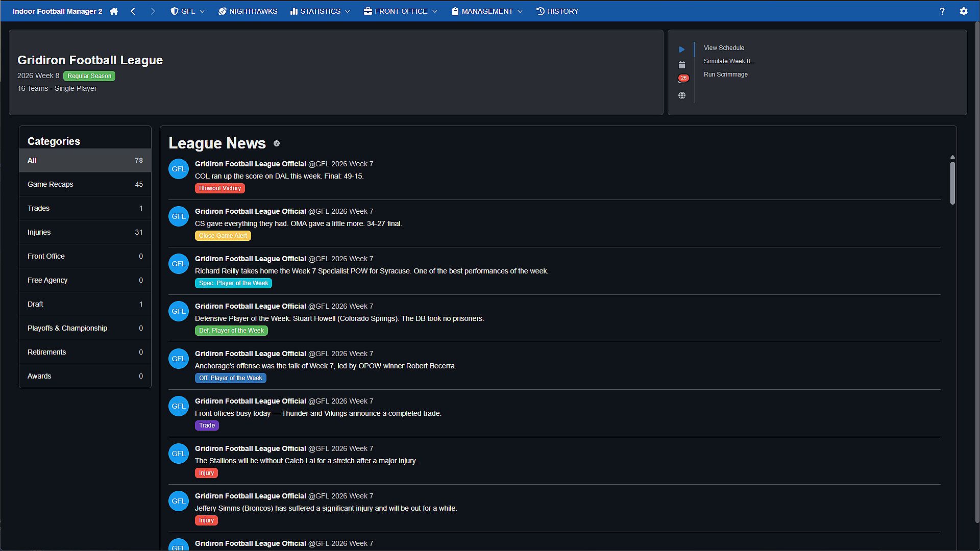Click the Gridiron Football League heading
Viewport: 980px width, 551px height.
pos(90,60)
